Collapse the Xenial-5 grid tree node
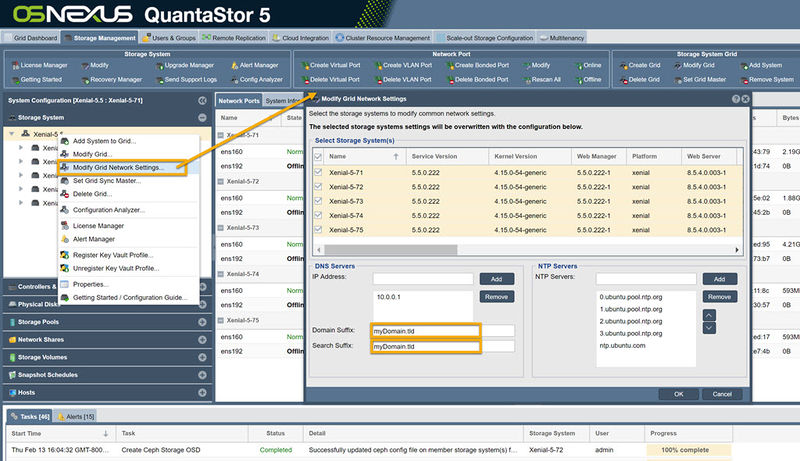The width and height of the screenshot is (800, 461). click(x=12, y=134)
